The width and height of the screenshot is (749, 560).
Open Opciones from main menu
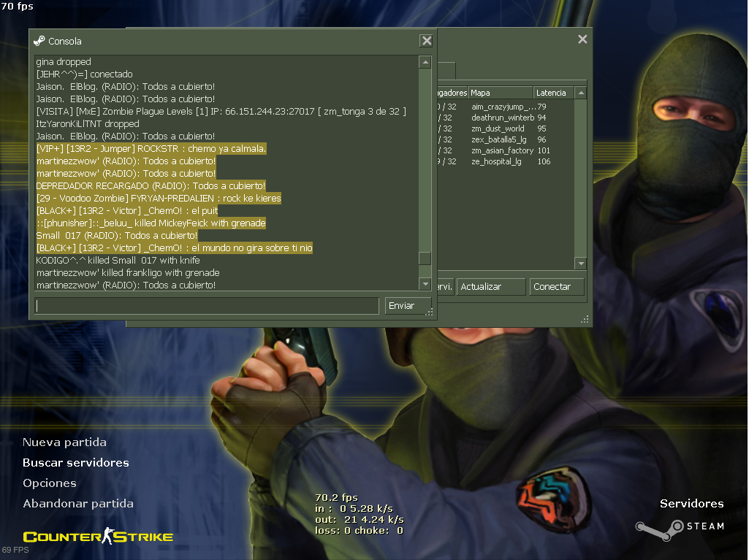[50, 483]
